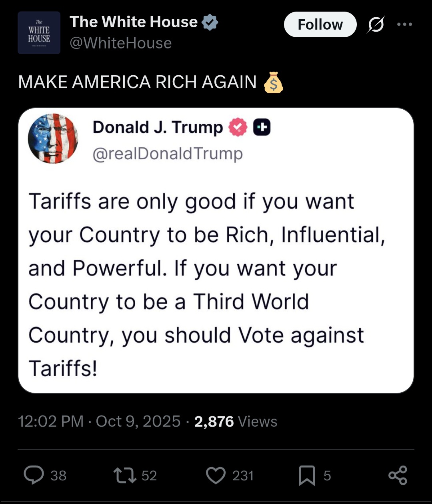The image size is (432, 504).
Task: Click the Grok slash icon
Action: (376, 24)
